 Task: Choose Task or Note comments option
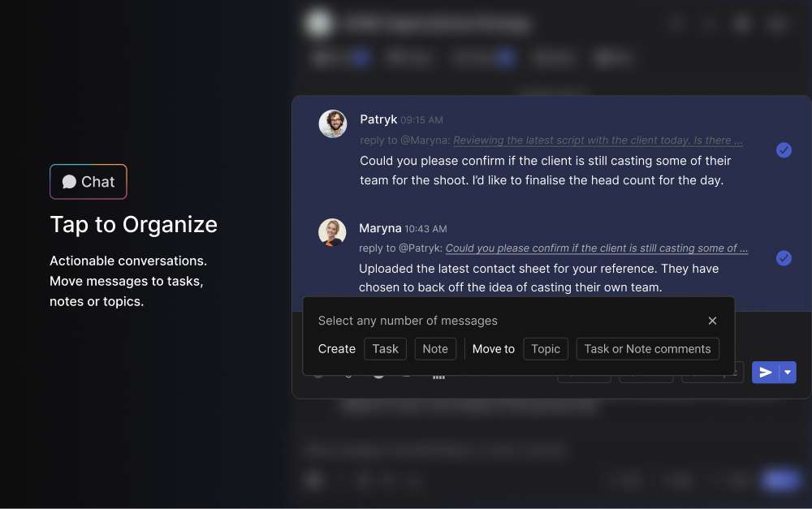tap(647, 349)
